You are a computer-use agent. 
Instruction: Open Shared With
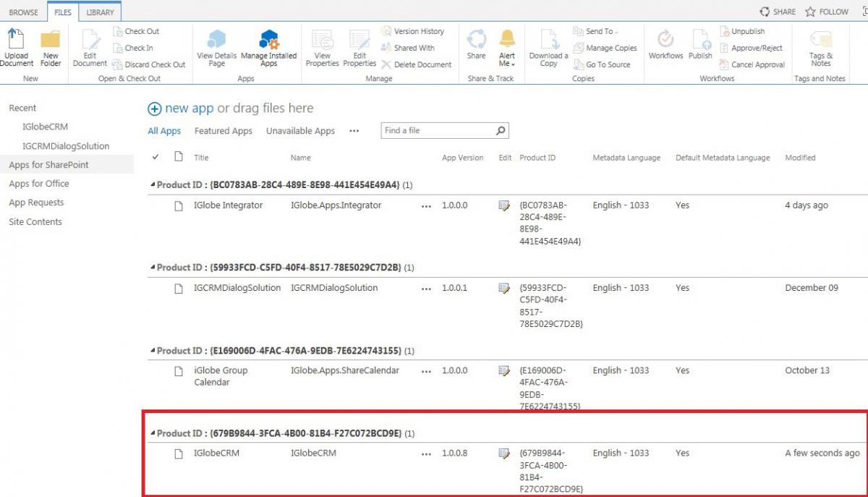408,48
